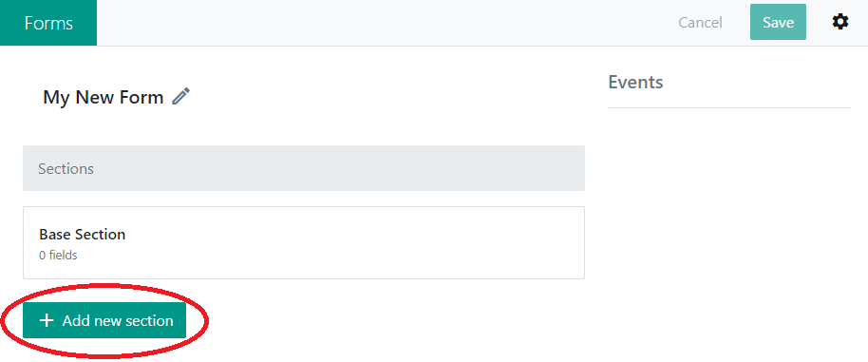
Task: Click the 0 fields label
Action: click(x=58, y=256)
